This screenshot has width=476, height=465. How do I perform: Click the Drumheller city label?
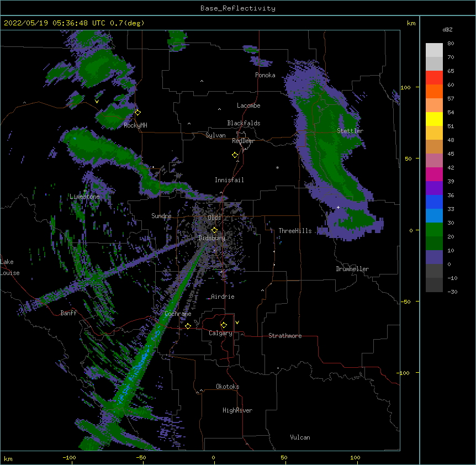pos(352,269)
